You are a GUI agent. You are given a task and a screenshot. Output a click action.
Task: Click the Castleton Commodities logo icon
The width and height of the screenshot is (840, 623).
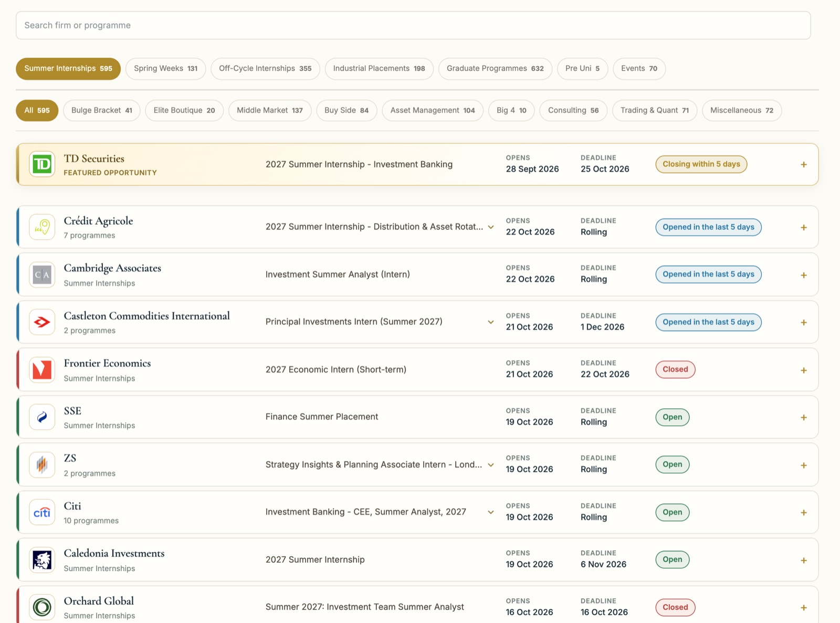point(42,322)
